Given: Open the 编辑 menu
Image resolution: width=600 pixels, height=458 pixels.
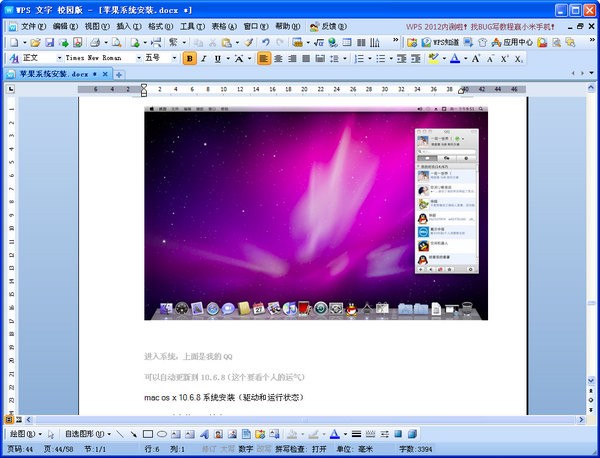Looking at the screenshot, I should click(x=65, y=26).
